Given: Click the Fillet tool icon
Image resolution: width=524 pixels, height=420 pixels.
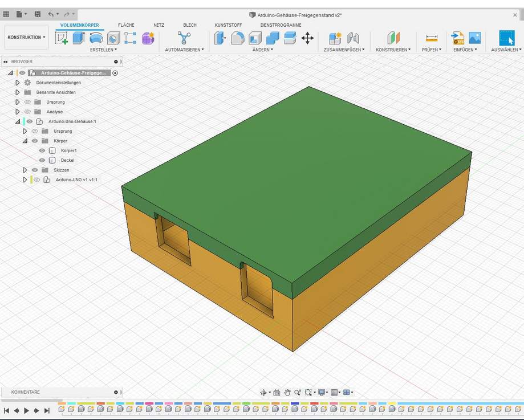Looking at the screenshot, I should tap(238, 38).
